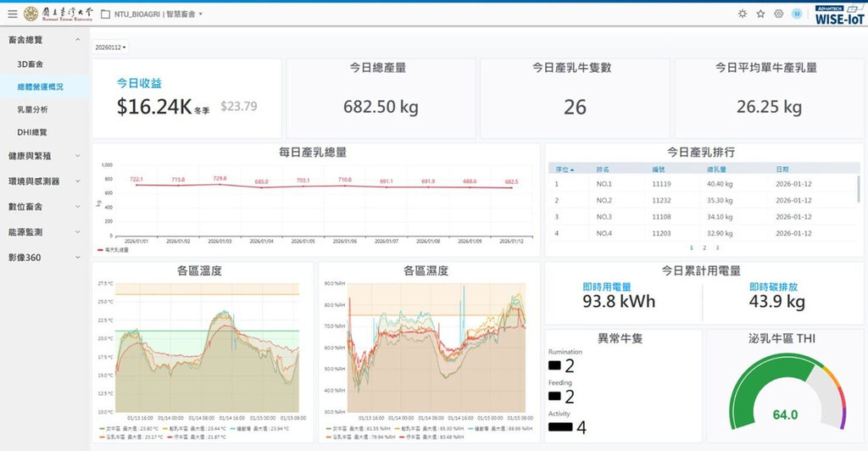Open the DHI總覽 sidebar item
Screen dimensions: 868x451
(32, 132)
